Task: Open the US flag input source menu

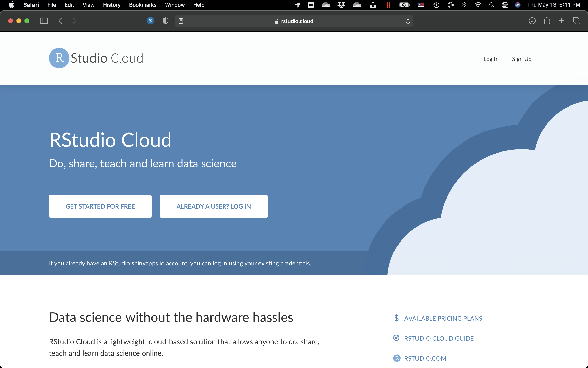Action: point(421,5)
